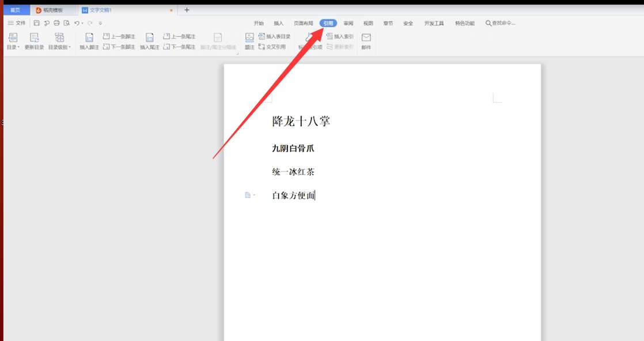This screenshot has height=341, width=644.
Task: Click the Save icon in quick access toolbar
Action: [x=36, y=23]
